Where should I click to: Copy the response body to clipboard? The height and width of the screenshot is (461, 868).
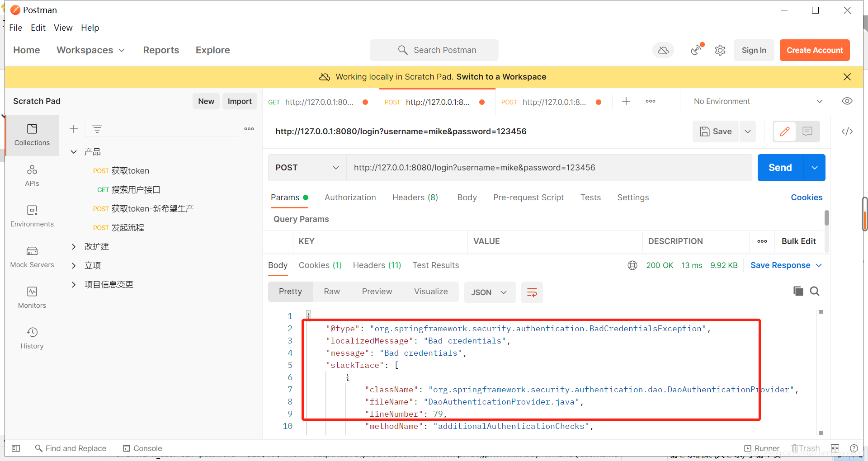point(798,291)
